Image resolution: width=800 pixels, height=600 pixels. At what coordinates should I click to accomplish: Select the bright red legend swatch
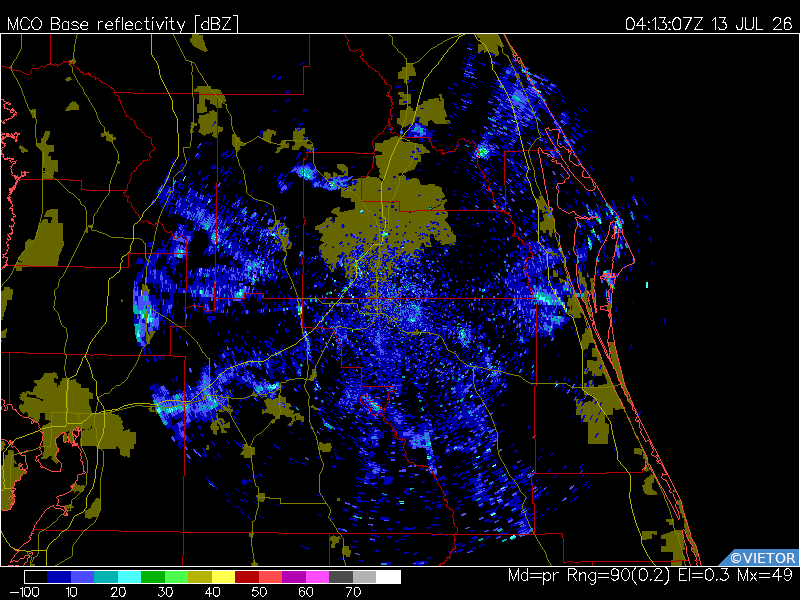tap(270, 577)
